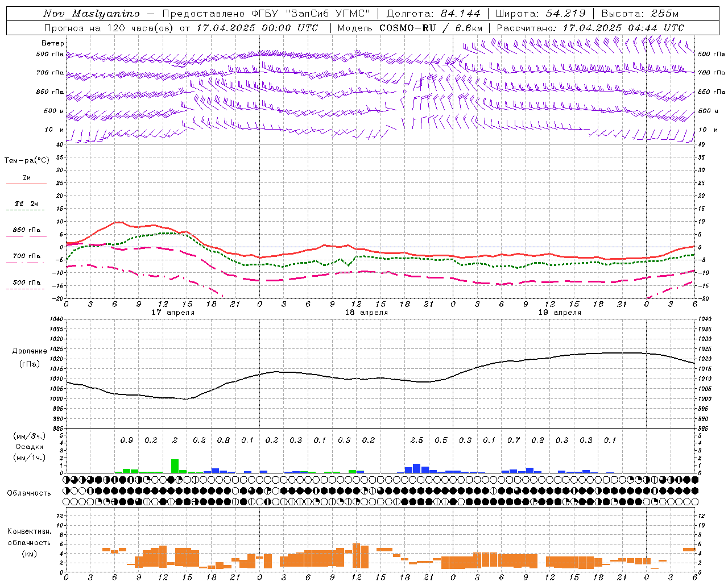
Task: Click the 500 м wind level label on left
Action: coord(54,111)
